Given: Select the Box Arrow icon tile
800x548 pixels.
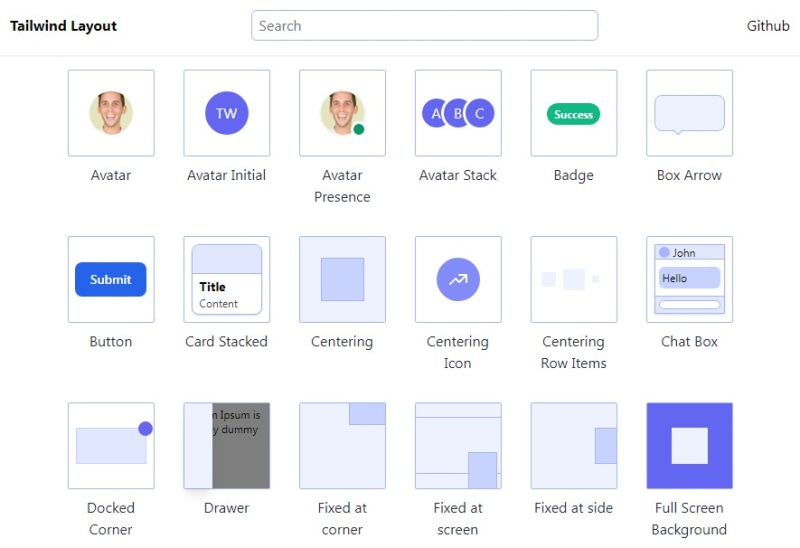Looking at the screenshot, I should click(689, 113).
